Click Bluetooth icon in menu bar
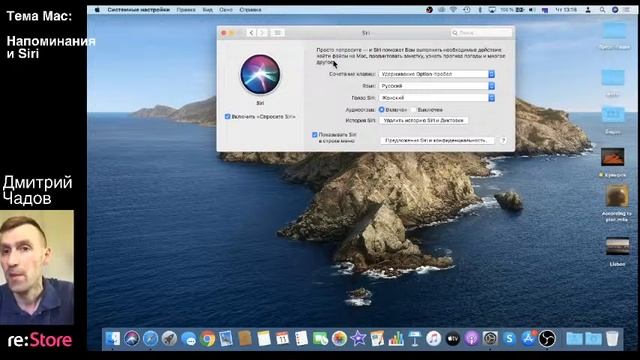This screenshot has height=360, width=640. [480, 9]
